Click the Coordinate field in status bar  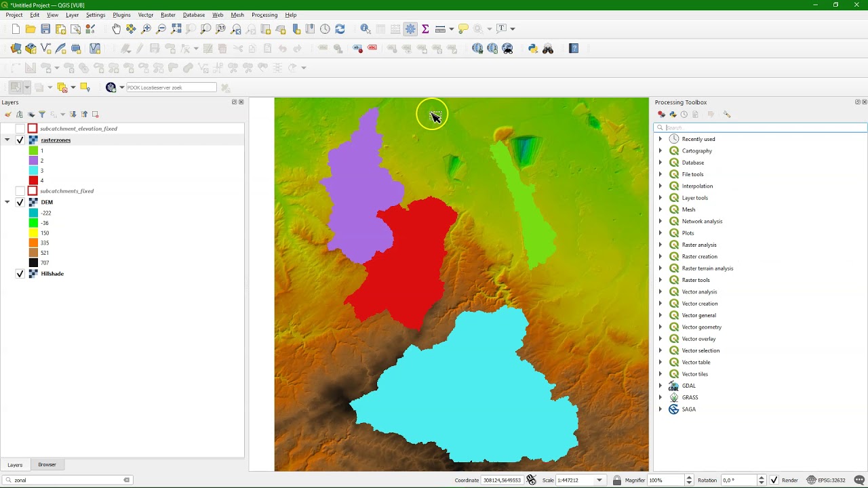(502, 480)
